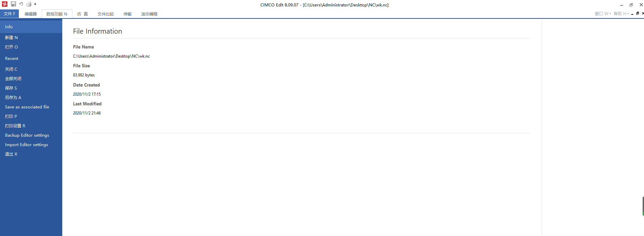This screenshot has height=236, width=644.
Task: Restore the inner document window
Action: point(638,13)
